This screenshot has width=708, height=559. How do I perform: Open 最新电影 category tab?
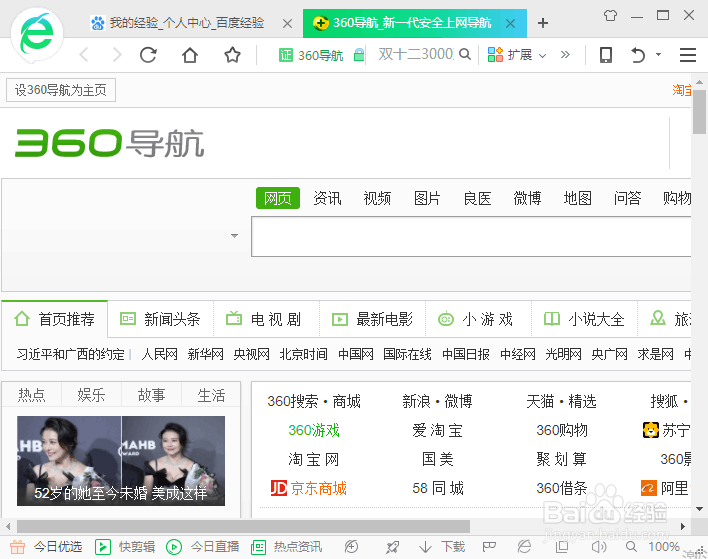coord(373,319)
